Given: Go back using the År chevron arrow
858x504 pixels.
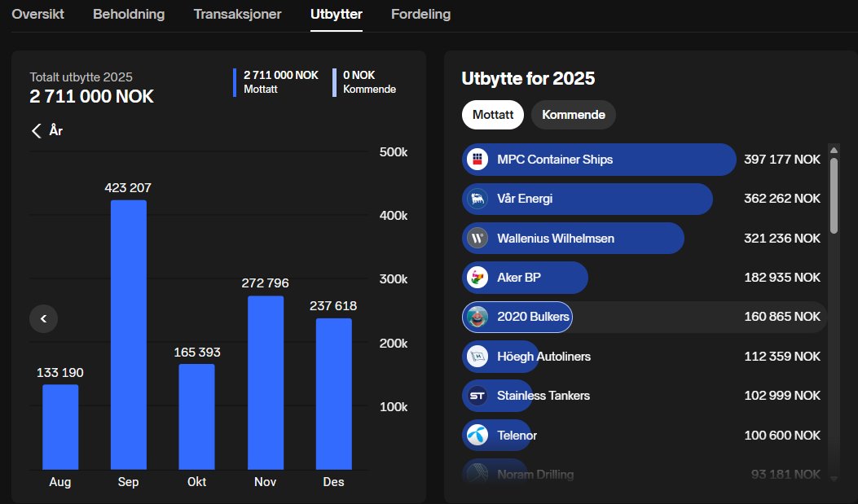Looking at the screenshot, I should click(37, 130).
